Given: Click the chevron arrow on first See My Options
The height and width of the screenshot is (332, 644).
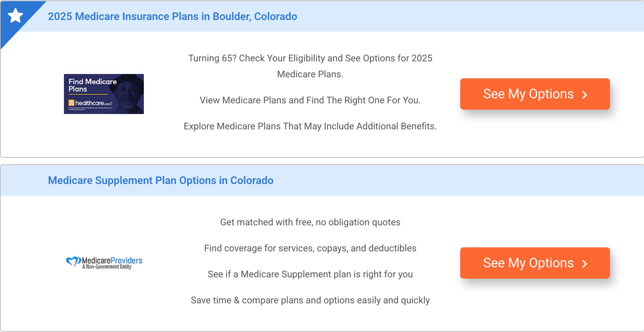Looking at the screenshot, I should (585, 95).
